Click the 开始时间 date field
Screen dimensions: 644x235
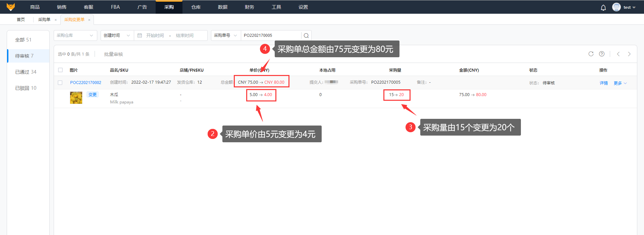click(x=155, y=35)
